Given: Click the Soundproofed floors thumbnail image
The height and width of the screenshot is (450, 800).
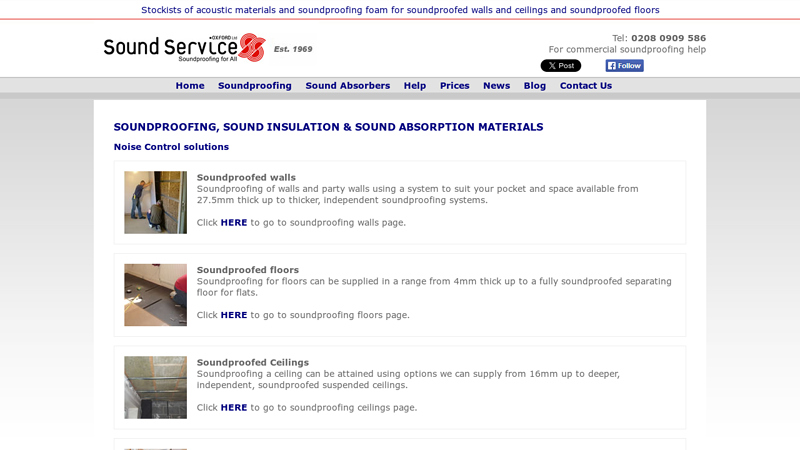Looking at the screenshot, I should (x=156, y=295).
